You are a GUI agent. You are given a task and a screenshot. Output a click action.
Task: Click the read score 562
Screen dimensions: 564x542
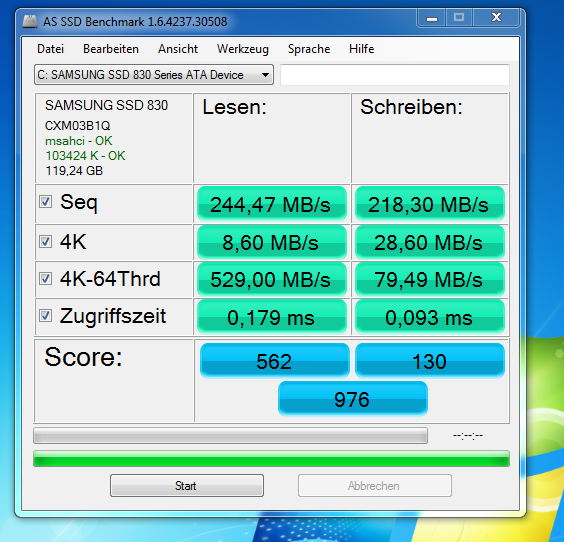click(274, 361)
